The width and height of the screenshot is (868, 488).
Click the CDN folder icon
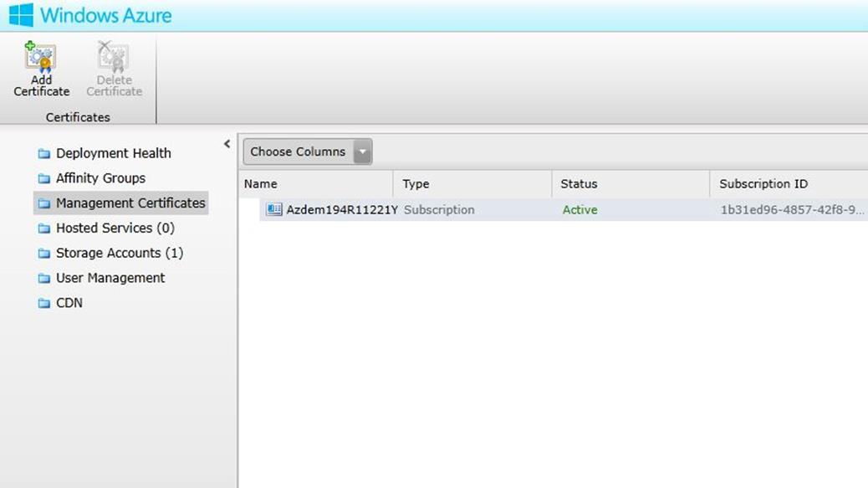[x=43, y=303]
